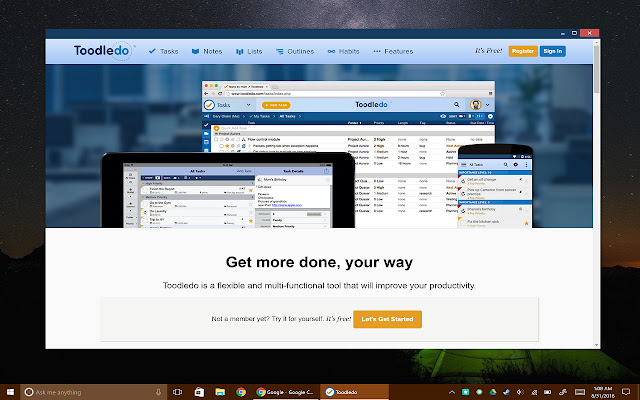
Task: Open File Explorer from the taskbar
Action: tap(220, 392)
